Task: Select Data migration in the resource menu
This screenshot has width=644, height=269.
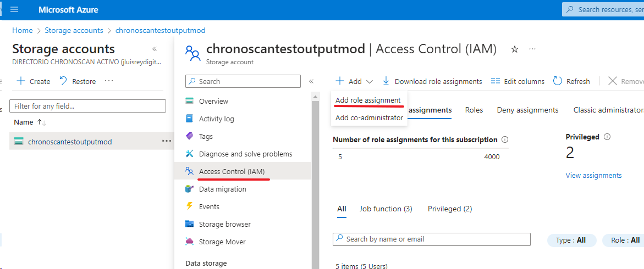Action: coord(222,189)
